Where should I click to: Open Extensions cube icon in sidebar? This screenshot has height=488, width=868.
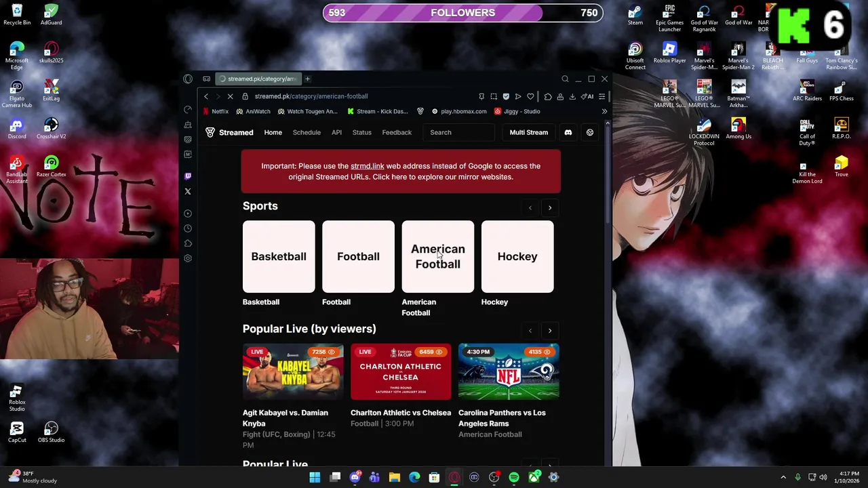pos(188,243)
